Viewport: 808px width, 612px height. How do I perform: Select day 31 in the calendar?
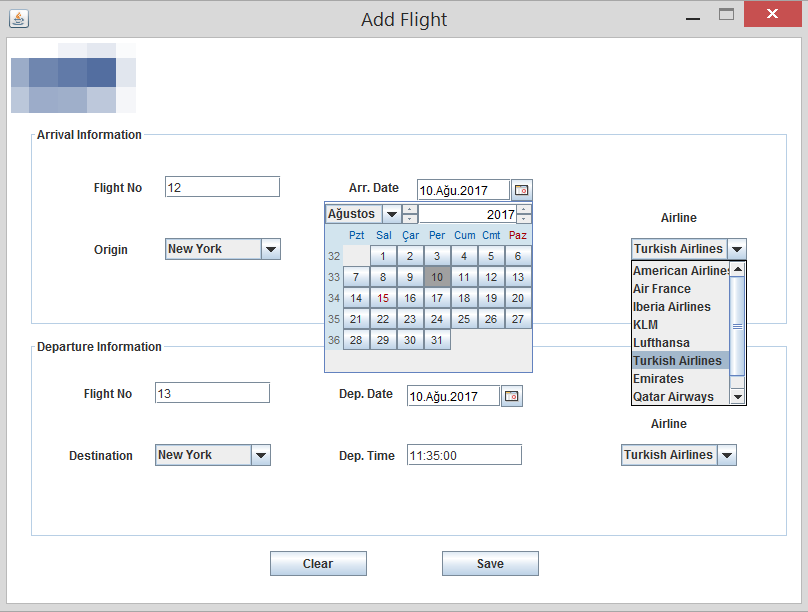pyautogui.click(x=436, y=340)
